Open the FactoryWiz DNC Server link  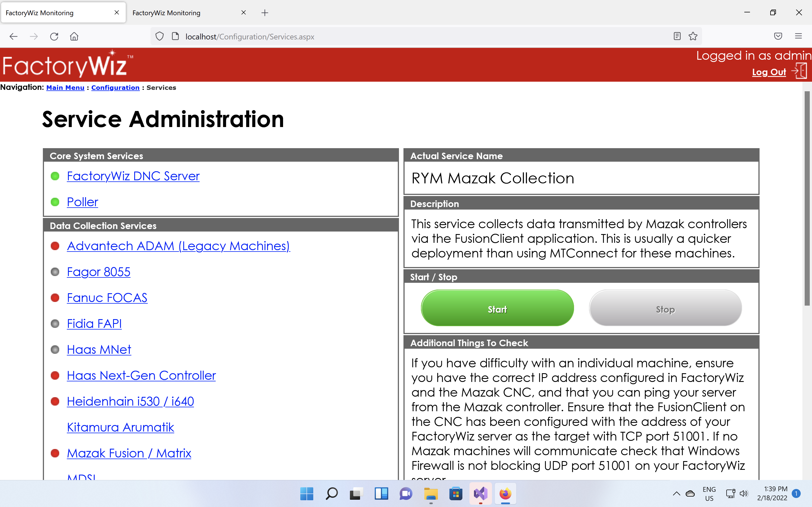[x=133, y=176]
